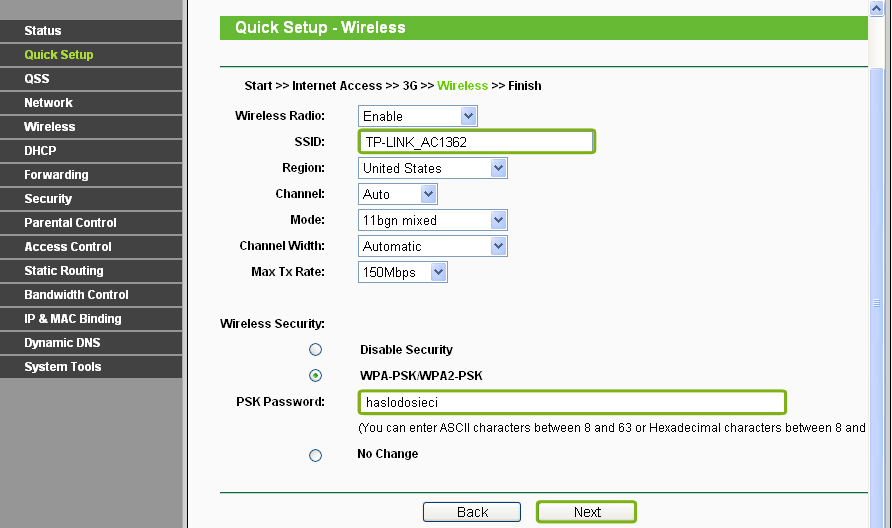Open the Channel Width dropdown
Screen dimensions: 892x528
432,247
